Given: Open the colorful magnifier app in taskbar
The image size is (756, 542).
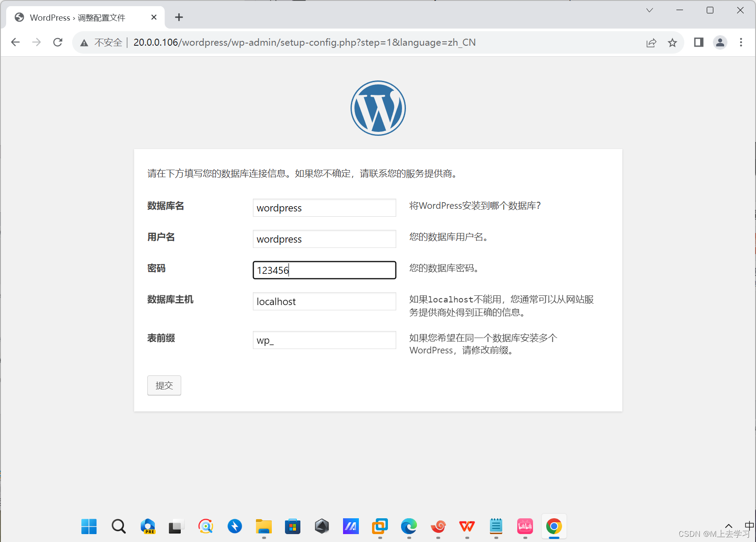Looking at the screenshot, I should point(205,526).
